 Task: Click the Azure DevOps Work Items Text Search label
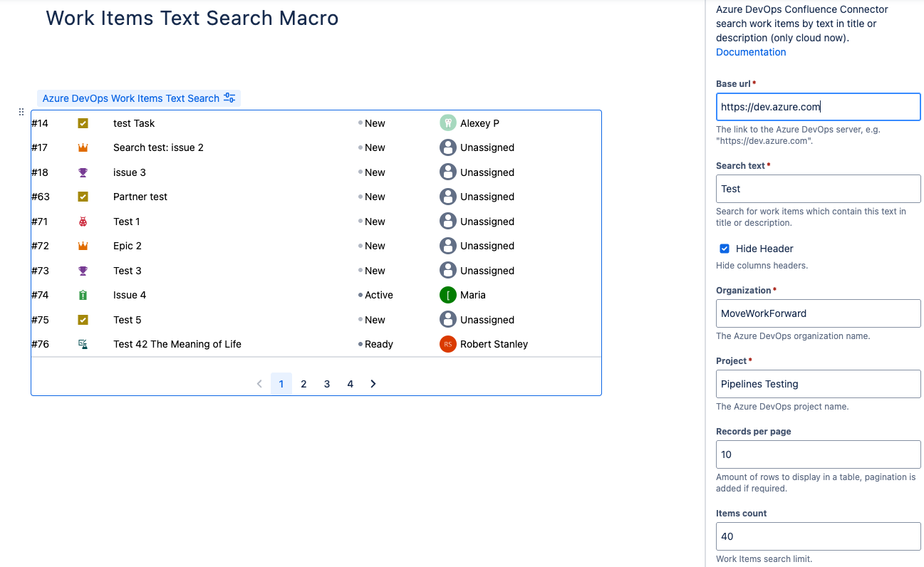131,98
